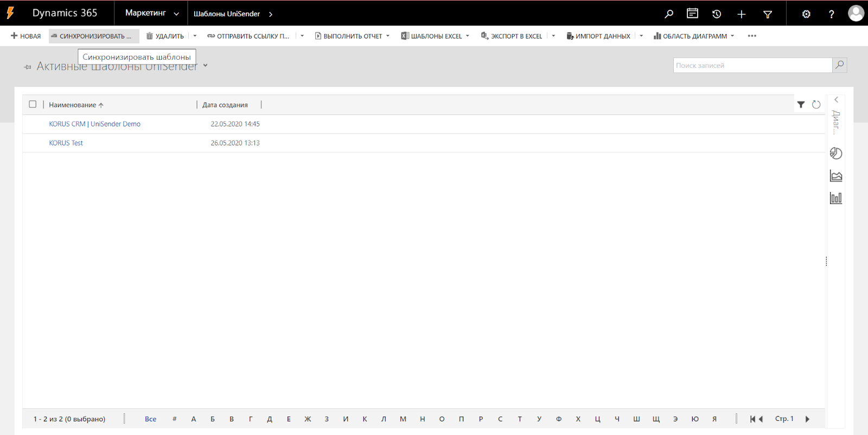
Task: Refresh the grid with refresh icon
Action: [816, 105]
